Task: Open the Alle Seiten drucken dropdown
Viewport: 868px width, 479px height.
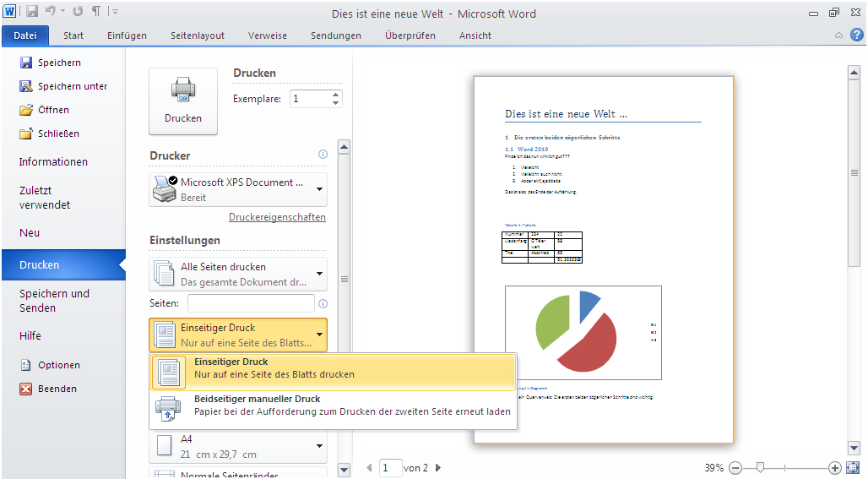Action: pos(238,274)
